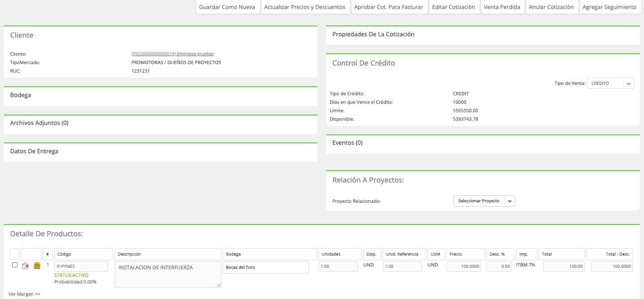Click the Total - Desc. field value

612,266
